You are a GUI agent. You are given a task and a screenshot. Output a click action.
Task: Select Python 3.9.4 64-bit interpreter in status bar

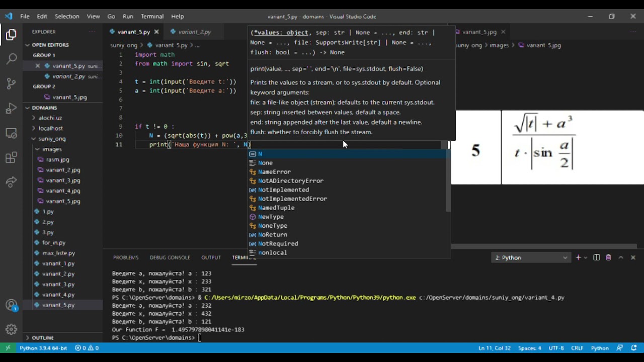click(43, 348)
